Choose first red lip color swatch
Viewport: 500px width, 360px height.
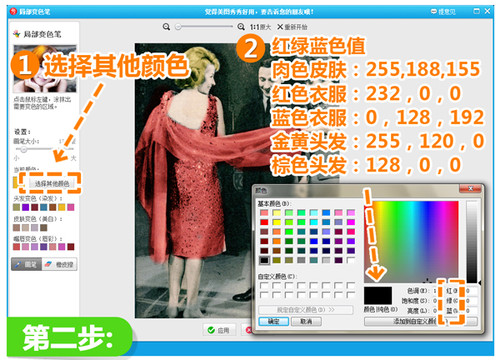16,247
